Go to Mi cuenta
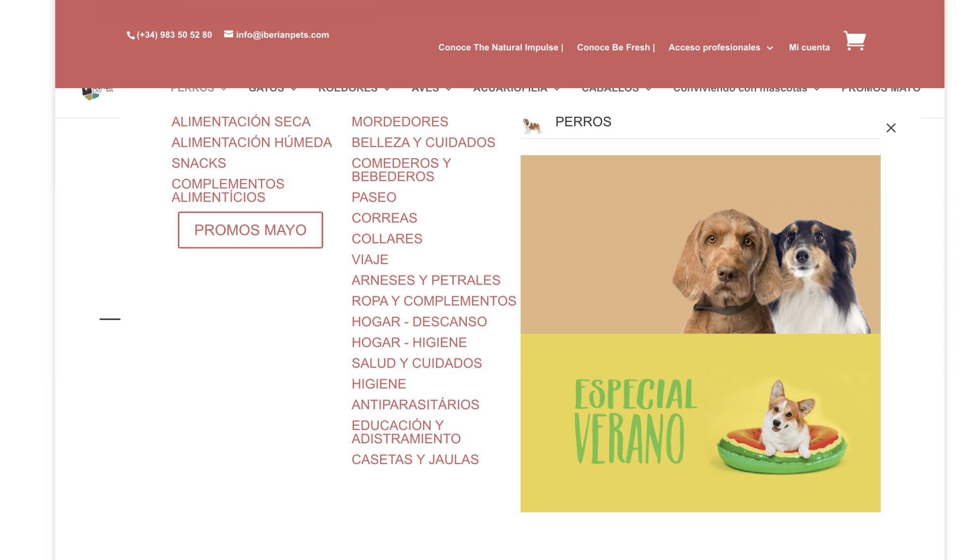Image resolution: width=970 pixels, height=560 pixels. 809,47
